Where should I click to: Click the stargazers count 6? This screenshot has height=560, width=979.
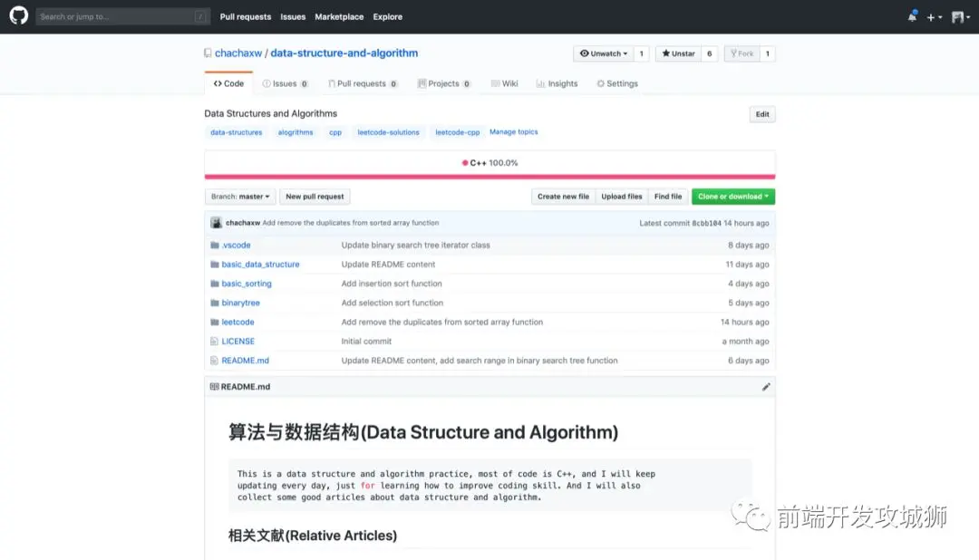[709, 53]
